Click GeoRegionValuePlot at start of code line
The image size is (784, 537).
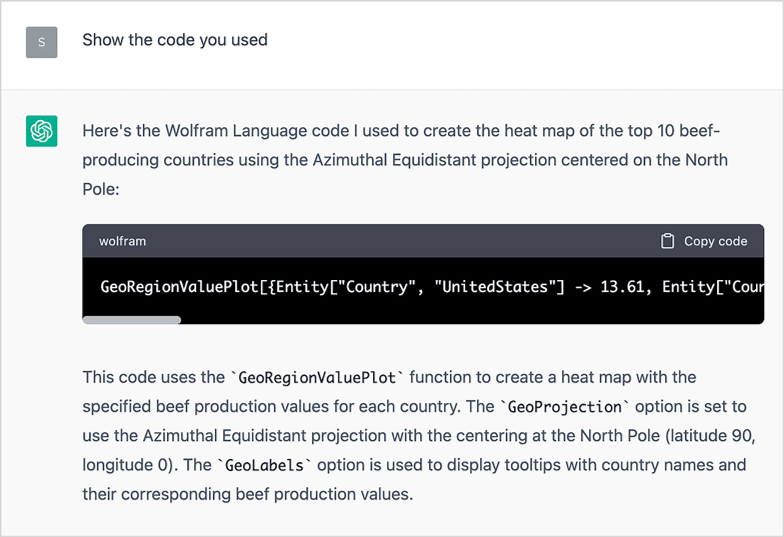coord(169,287)
